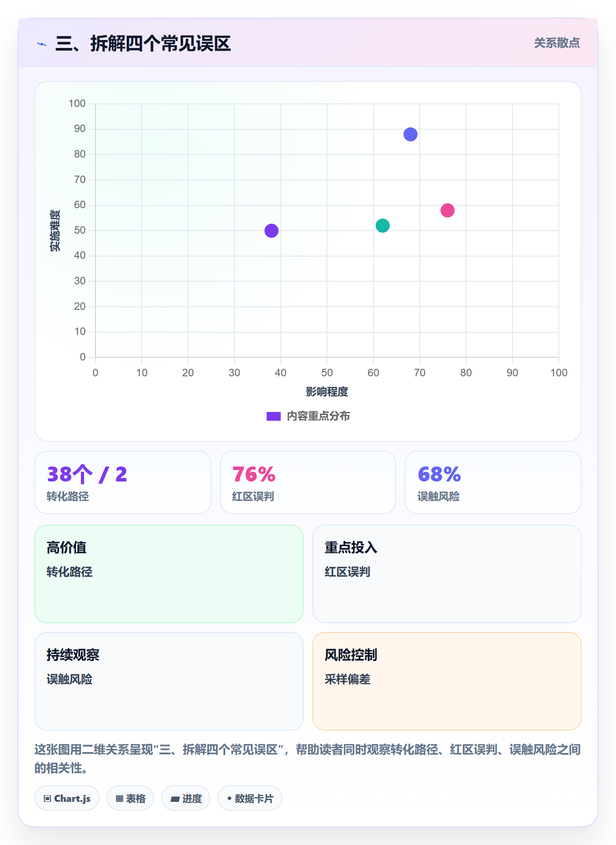Click the 三、拆解四个常见误区 heading
Screen dimensions: 616x845
coord(143,44)
